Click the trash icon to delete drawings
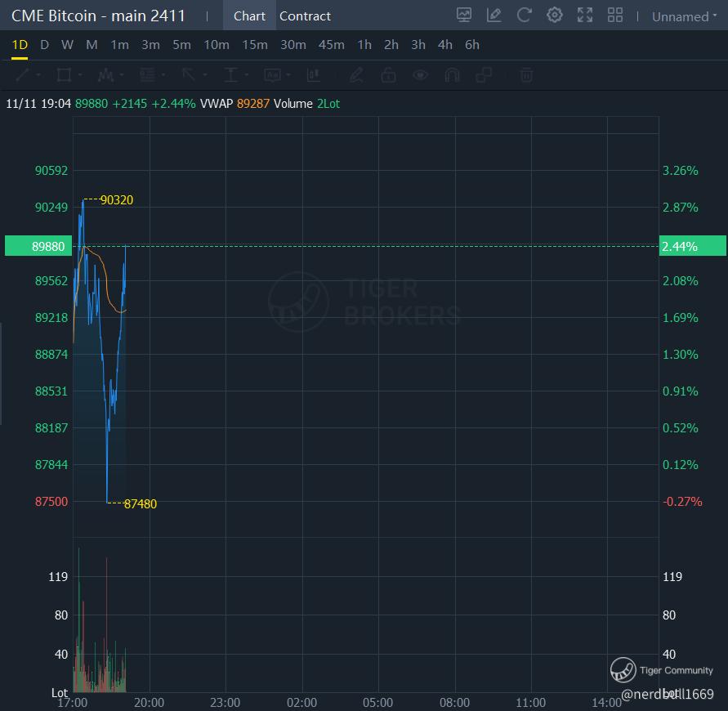Image resolution: width=728 pixels, height=711 pixels. [527, 75]
